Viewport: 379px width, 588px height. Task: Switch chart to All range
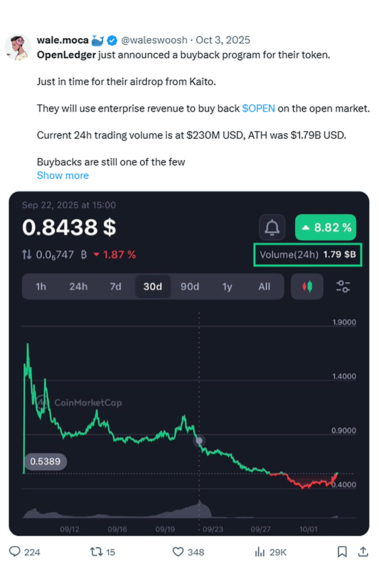click(264, 286)
